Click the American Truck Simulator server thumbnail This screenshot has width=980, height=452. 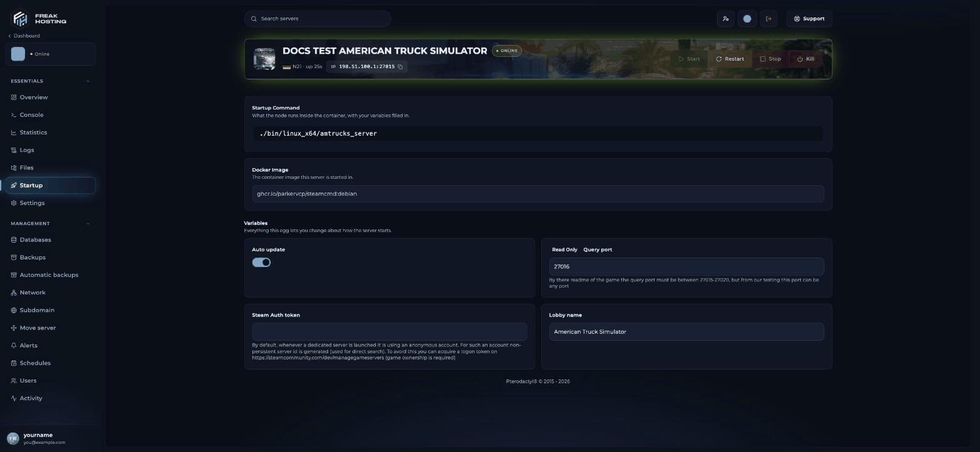264,59
